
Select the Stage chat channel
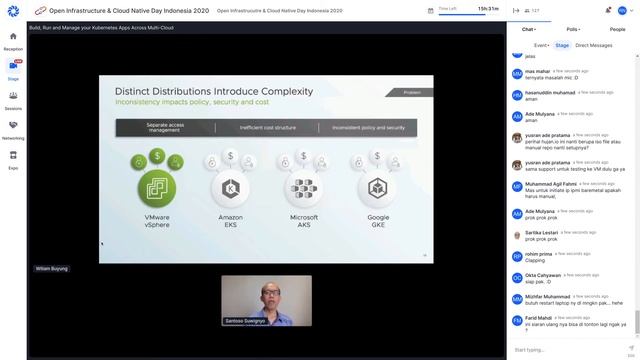pos(562,45)
